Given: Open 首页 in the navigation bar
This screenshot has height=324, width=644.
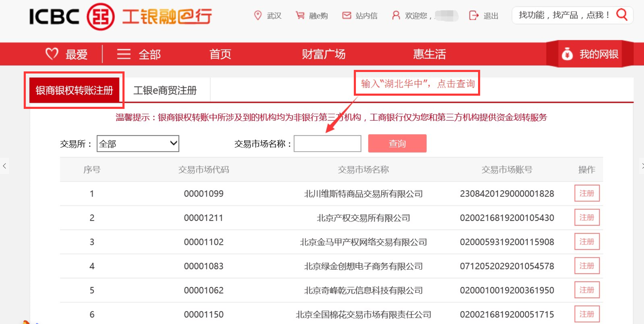Looking at the screenshot, I should click(220, 54).
